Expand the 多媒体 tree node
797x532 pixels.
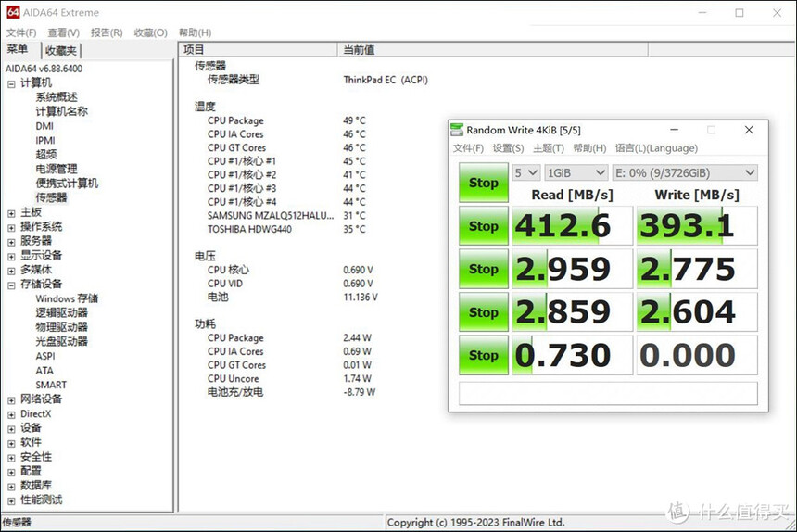point(11,271)
